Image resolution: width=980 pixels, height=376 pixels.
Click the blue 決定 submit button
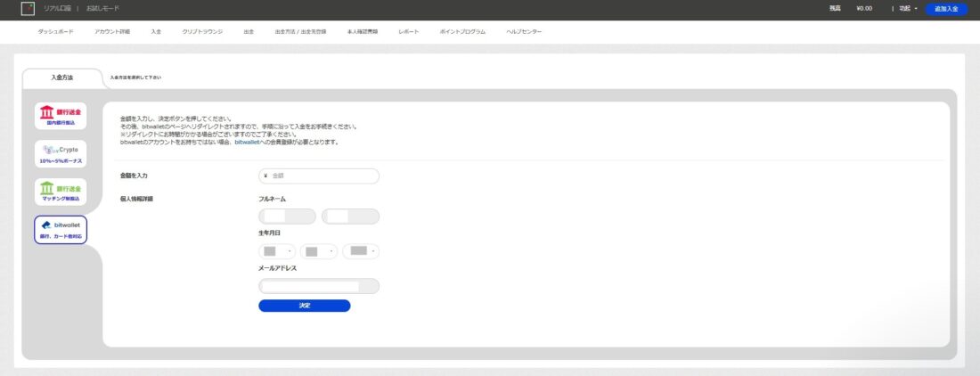click(x=305, y=306)
